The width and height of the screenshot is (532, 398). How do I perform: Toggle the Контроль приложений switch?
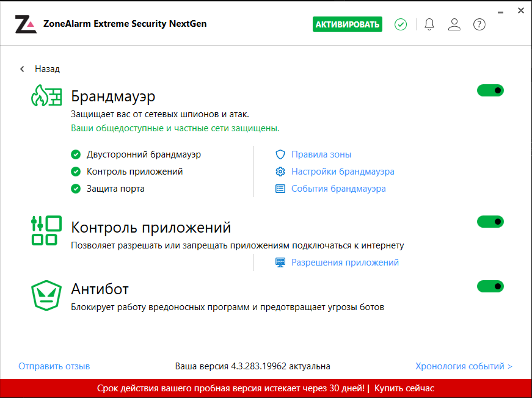click(x=490, y=222)
